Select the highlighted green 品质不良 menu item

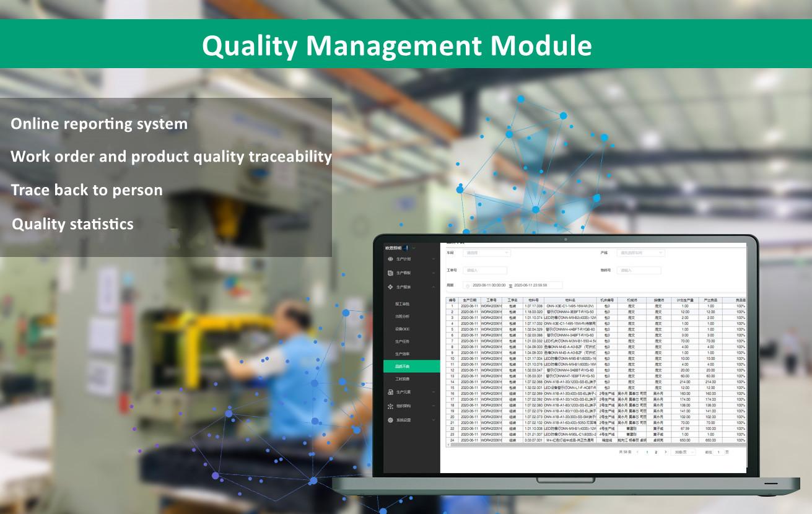411,367
